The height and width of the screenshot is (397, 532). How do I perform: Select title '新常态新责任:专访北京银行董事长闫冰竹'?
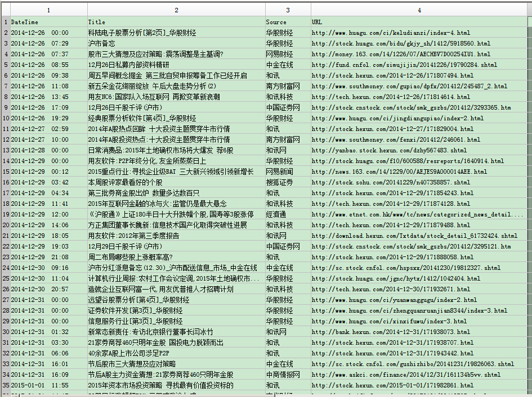pos(176,332)
